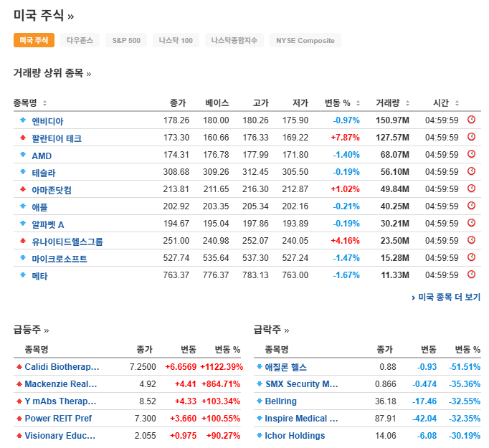Open the 애플 stock link

[39, 207]
